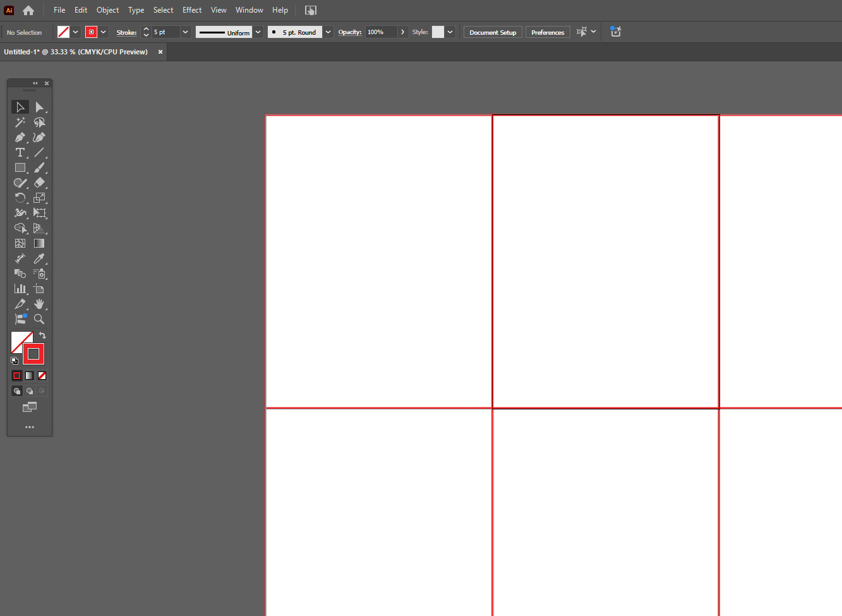Open Preferences
The height and width of the screenshot is (616, 842).
547,32
